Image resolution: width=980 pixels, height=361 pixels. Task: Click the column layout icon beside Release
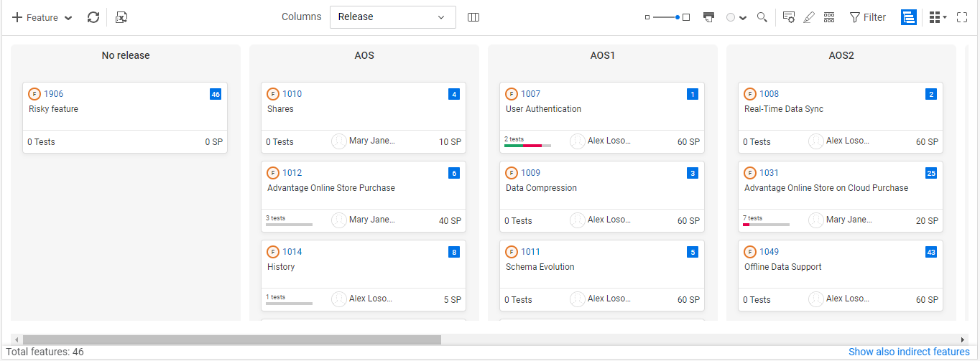point(473,17)
